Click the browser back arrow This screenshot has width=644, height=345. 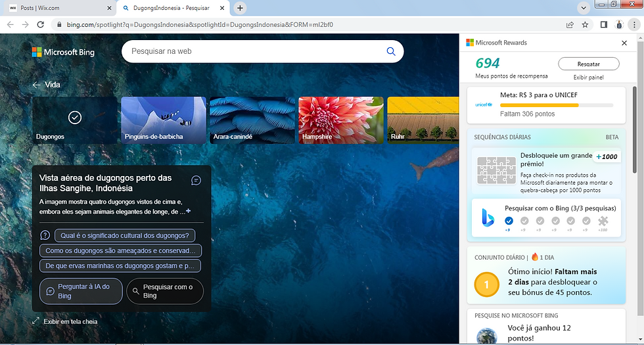point(11,25)
